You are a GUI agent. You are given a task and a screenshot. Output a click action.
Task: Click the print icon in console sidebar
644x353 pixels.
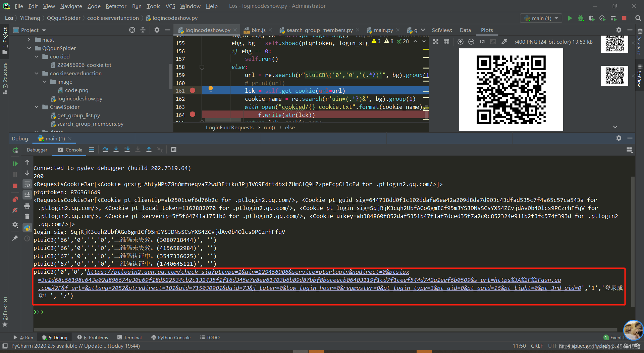[x=27, y=206]
